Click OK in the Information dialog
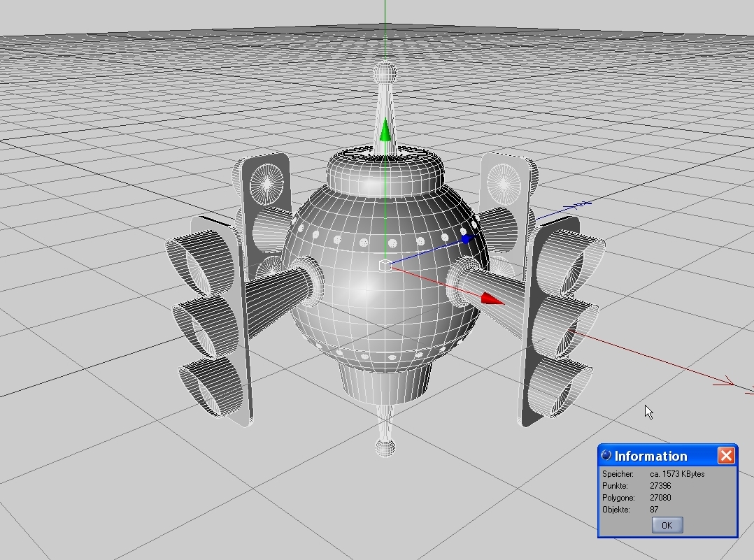Viewport: 754px width, 560px height. pyautogui.click(x=667, y=525)
